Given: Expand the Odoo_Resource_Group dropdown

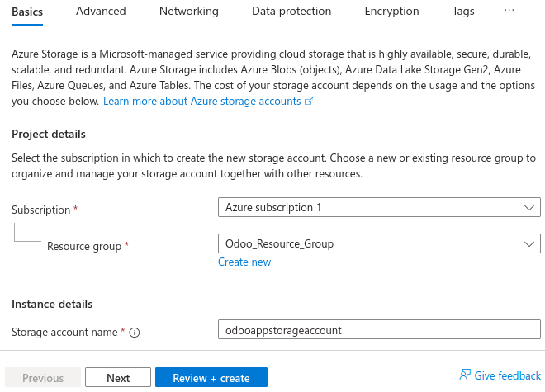Looking at the screenshot, I should (x=379, y=243).
